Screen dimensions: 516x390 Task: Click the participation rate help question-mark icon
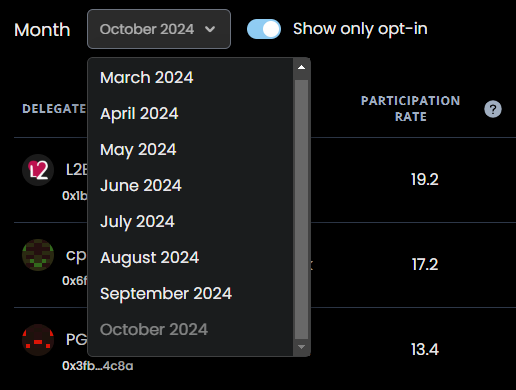pyautogui.click(x=493, y=109)
